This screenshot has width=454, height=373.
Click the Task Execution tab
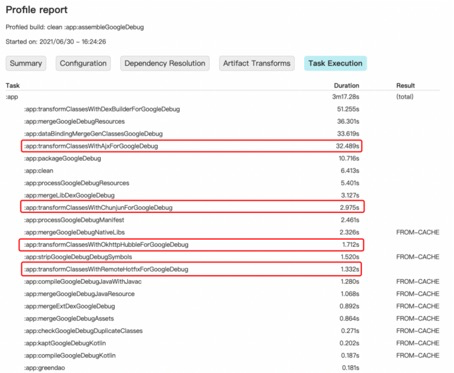335,63
